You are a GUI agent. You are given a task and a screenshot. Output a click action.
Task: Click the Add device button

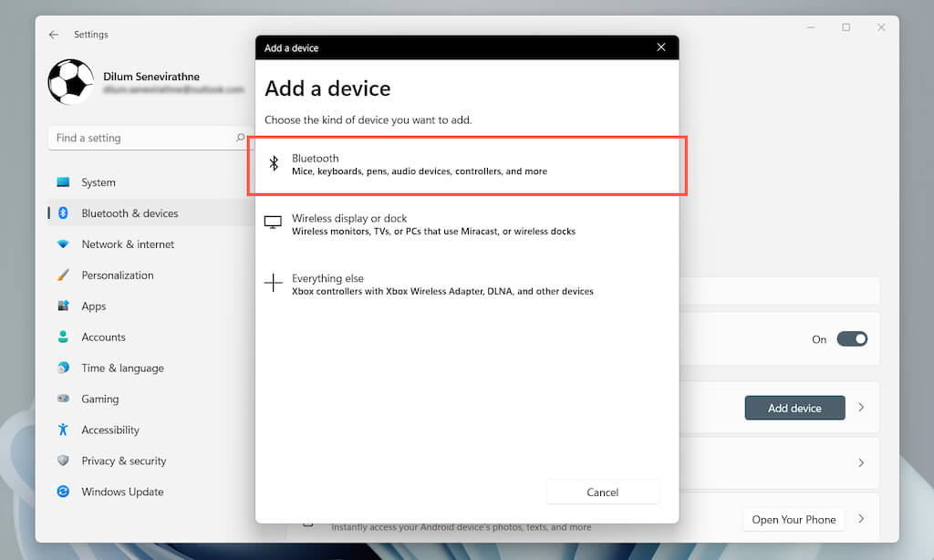[x=794, y=408]
